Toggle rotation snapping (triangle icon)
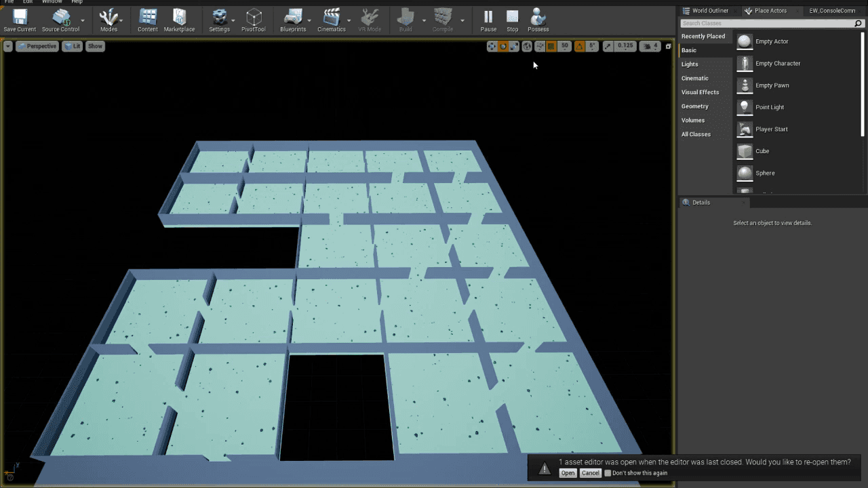Viewport: 868px width, 488px height. [x=579, y=46]
